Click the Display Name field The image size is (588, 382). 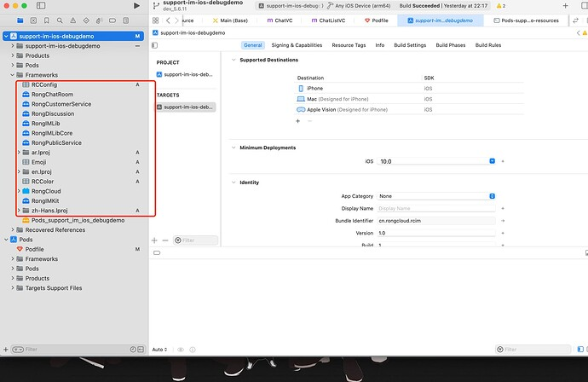tap(435, 208)
